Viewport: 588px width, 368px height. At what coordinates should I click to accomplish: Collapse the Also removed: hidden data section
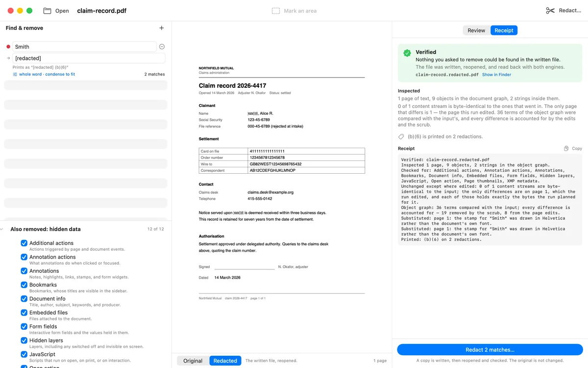[2, 229]
